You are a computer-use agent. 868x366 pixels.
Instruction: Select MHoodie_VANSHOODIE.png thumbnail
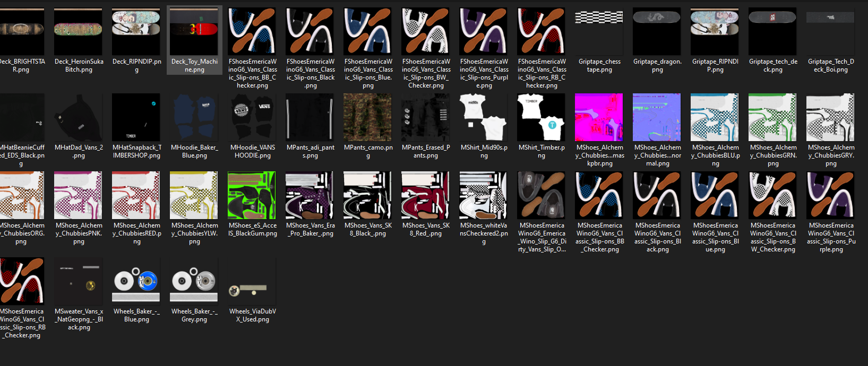click(x=252, y=118)
